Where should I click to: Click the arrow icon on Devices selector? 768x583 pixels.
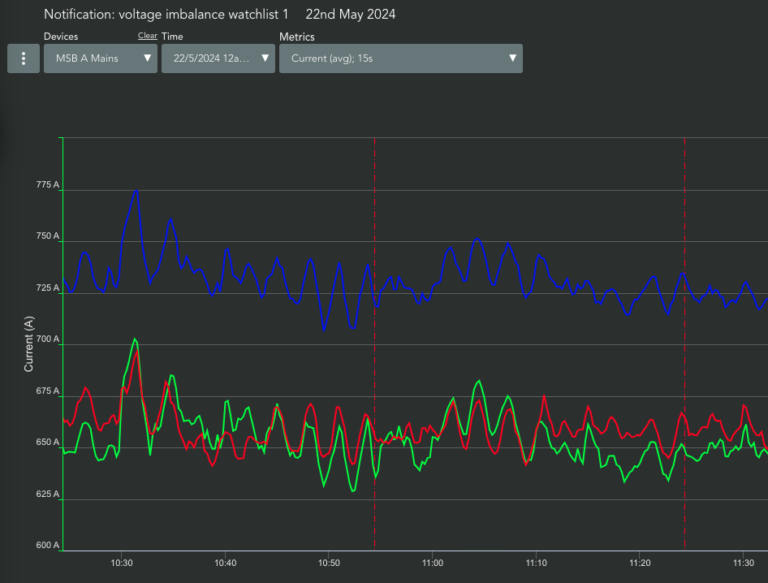tap(147, 58)
